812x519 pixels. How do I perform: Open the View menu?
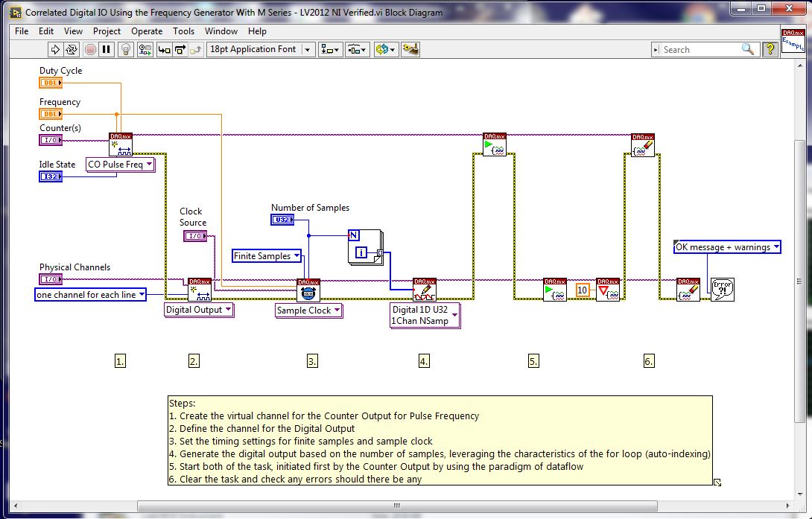[x=73, y=31]
